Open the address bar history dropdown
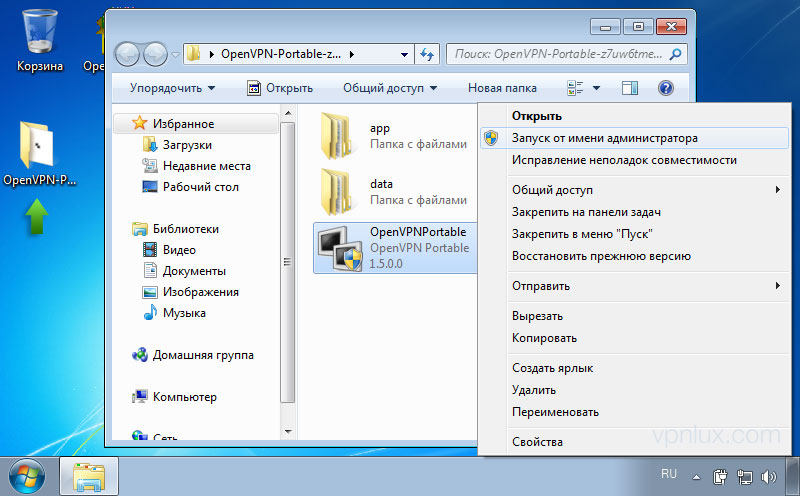Screen dimensions: 800x496 coord(404,55)
